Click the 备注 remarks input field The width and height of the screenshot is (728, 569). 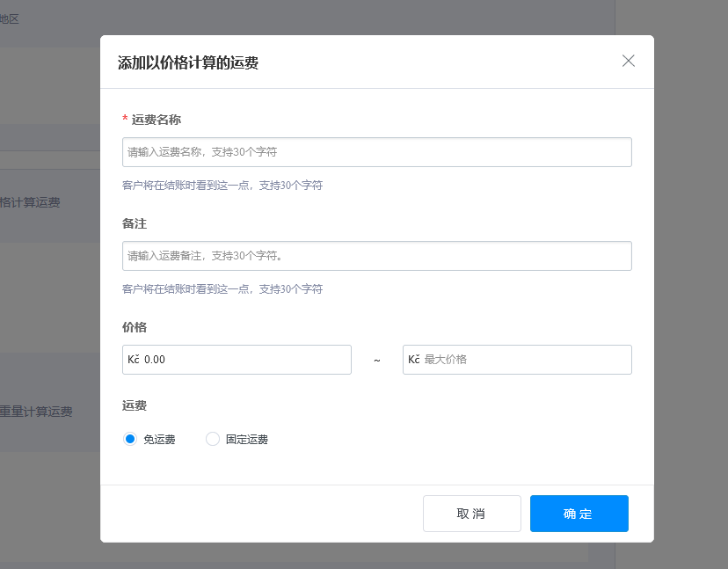tap(376, 255)
